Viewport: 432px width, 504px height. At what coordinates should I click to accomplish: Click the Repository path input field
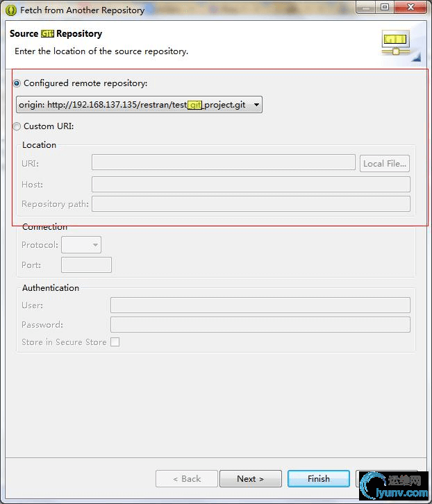[251, 204]
